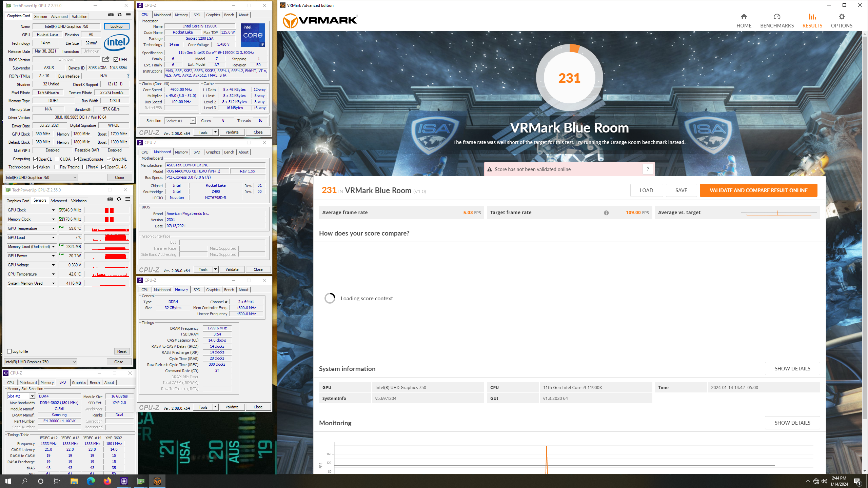Open Cortana from taskbar
868x488 pixels.
(x=41, y=481)
